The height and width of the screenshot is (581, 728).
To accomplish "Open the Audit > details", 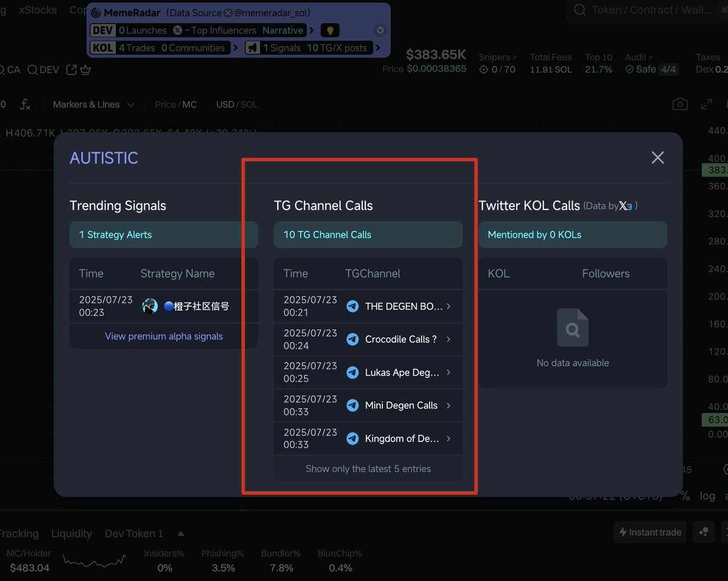I will 639,57.
